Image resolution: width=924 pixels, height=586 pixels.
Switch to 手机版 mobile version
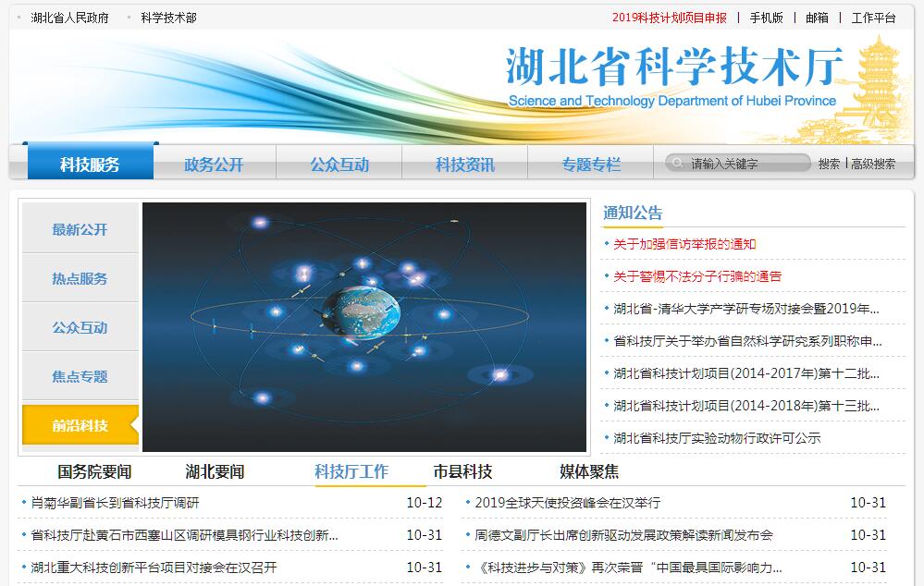click(x=766, y=18)
